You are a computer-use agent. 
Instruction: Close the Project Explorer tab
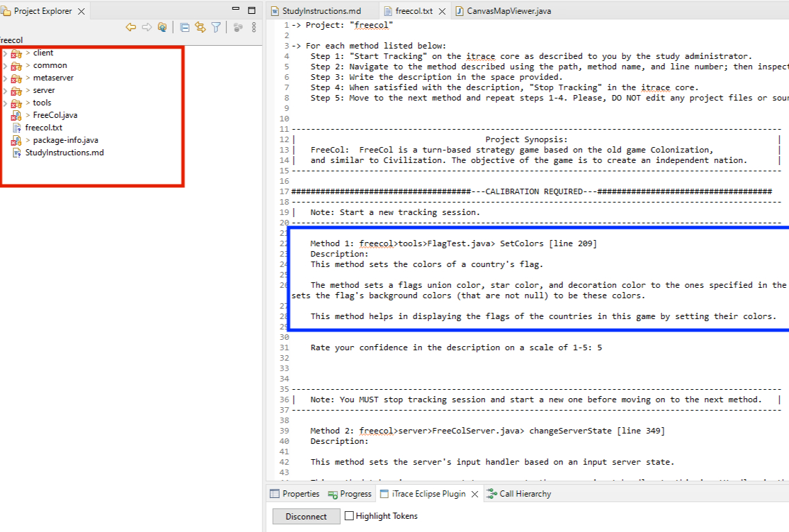(x=81, y=11)
